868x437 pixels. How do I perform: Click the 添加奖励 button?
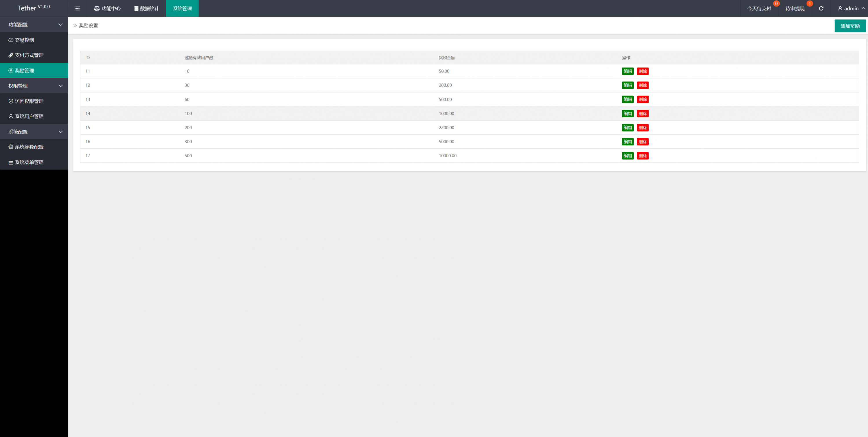(850, 26)
